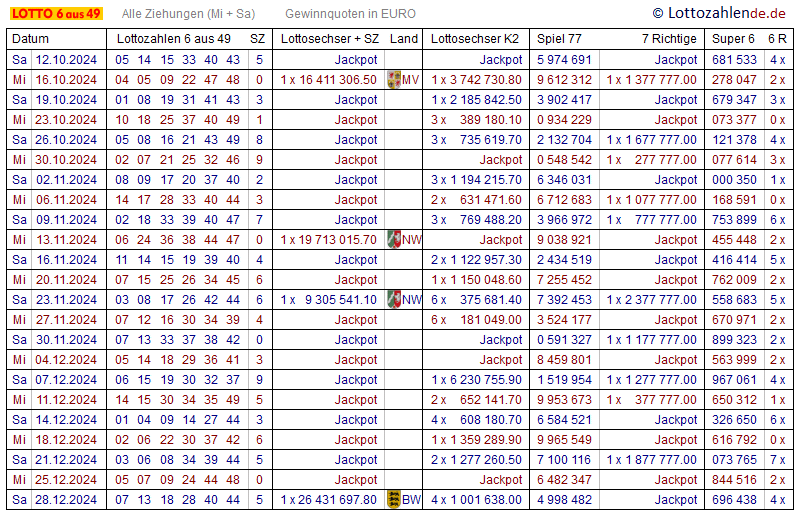Click the Lottozahlen 6 aus 49 column header
This screenshot has width=800, height=520.
pyautogui.click(x=174, y=38)
